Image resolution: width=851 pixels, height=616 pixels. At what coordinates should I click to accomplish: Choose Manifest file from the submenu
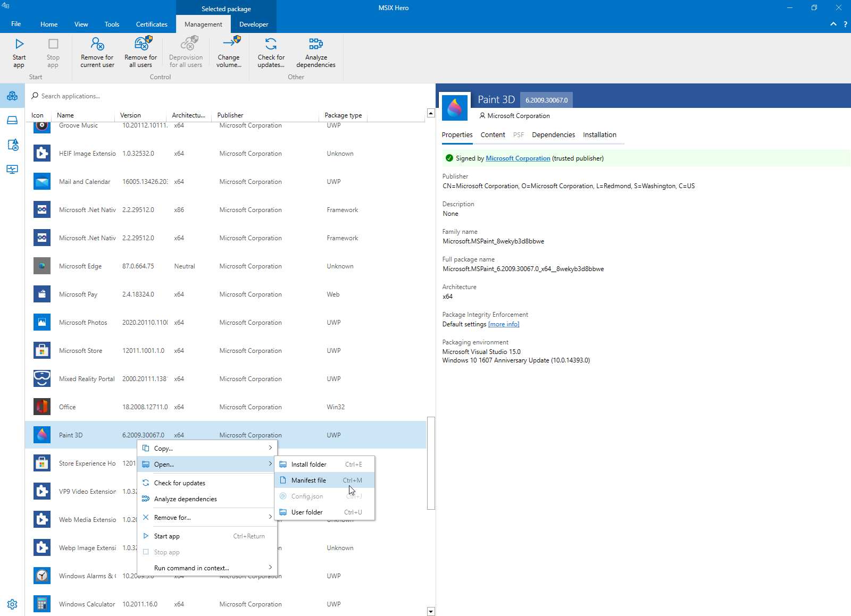325,480
